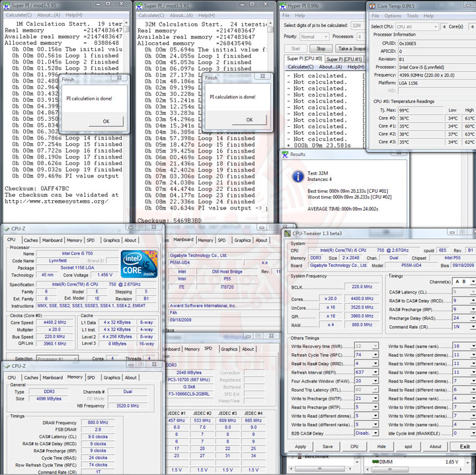Click the NB Frequency value 3520.0 MHz
Viewport: 476px width, 475px height.
pyautogui.click(x=128, y=406)
